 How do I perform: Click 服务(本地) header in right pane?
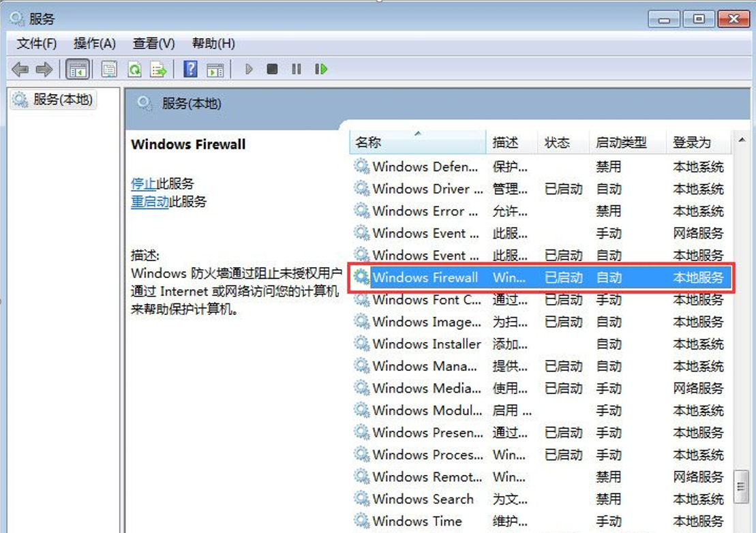192,104
